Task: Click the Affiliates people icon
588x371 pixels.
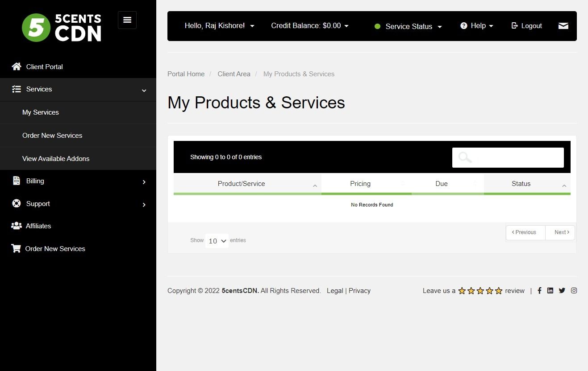Action: [17, 226]
